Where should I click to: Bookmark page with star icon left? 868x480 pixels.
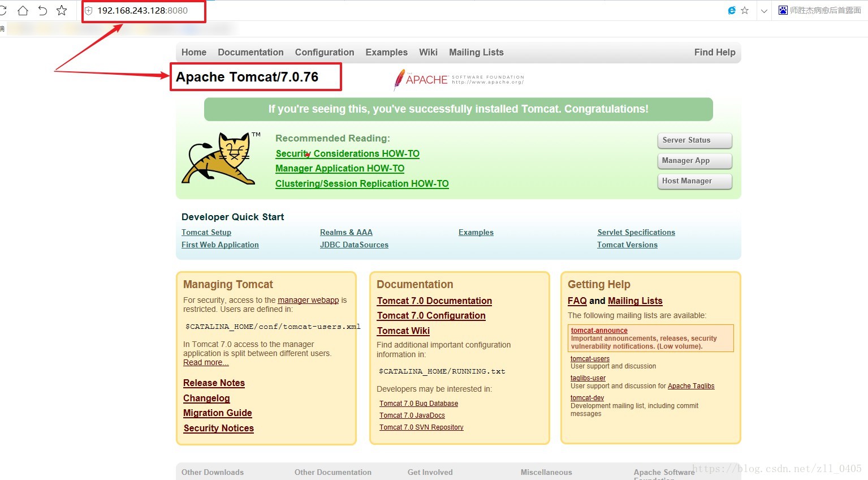coord(62,10)
